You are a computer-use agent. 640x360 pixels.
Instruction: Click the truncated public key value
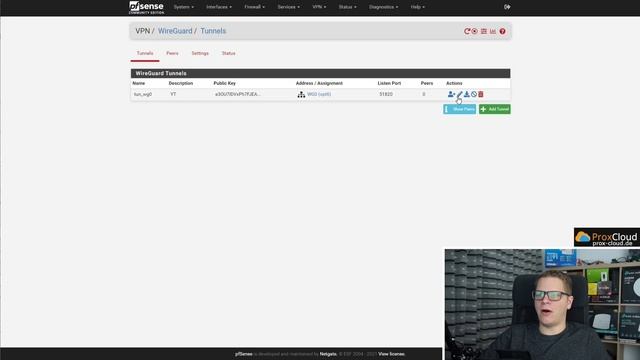click(238, 94)
